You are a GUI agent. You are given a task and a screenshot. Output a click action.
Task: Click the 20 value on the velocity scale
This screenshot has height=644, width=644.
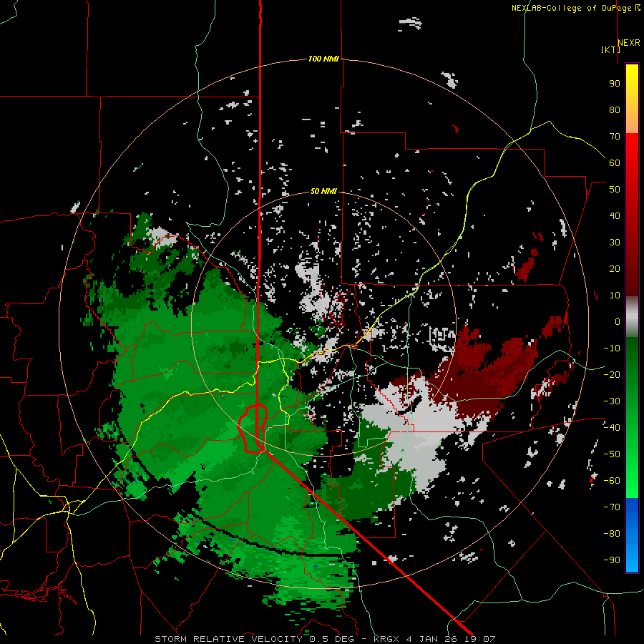(x=615, y=268)
